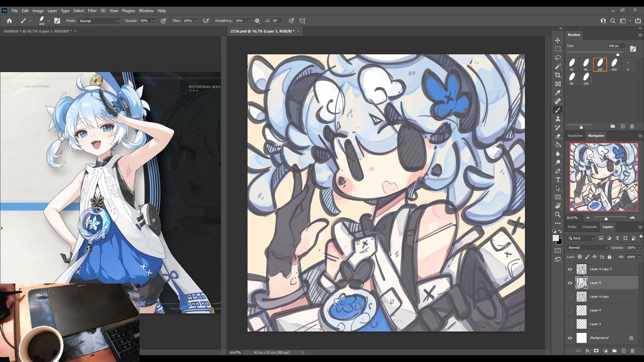Show the Layer 4 copy layer

pos(570,297)
